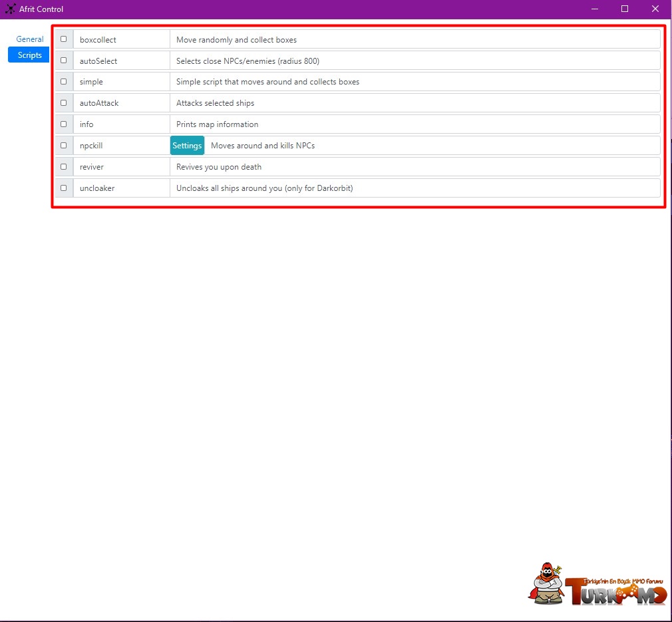Check the uncloaker script checkbox
672x622 pixels.
tap(64, 188)
